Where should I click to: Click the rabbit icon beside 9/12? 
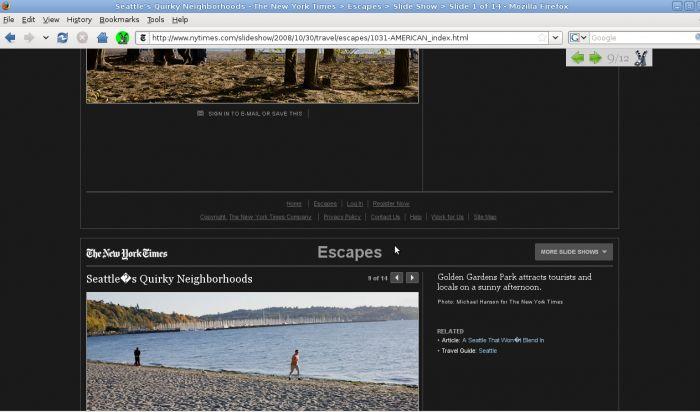(641, 58)
